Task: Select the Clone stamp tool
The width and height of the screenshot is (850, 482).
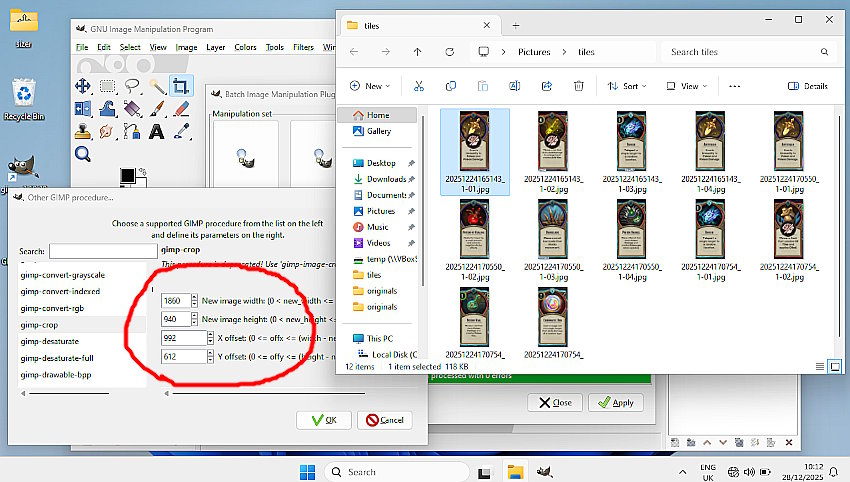Action: point(82,131)
